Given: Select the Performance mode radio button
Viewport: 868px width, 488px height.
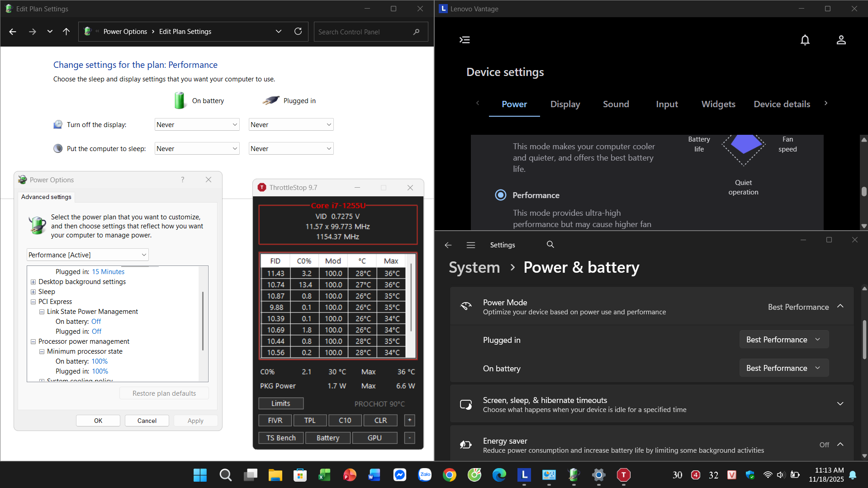Looking at the screenshot, I should tap(501, 195).
